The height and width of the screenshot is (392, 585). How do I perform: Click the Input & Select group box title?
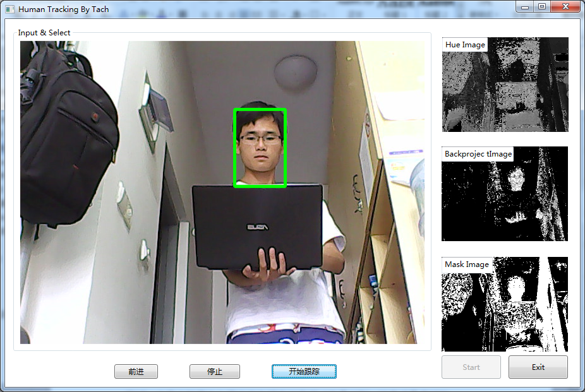(x=43, y=32)
